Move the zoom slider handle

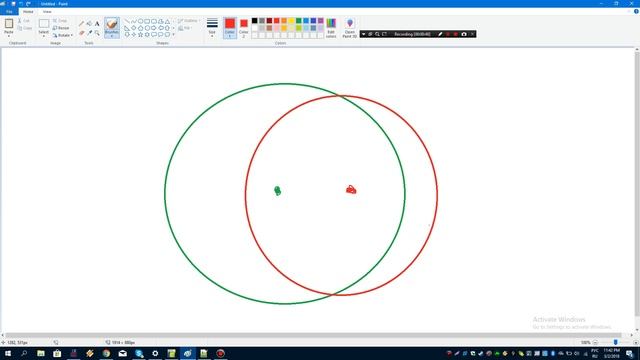tap(616, 342)
